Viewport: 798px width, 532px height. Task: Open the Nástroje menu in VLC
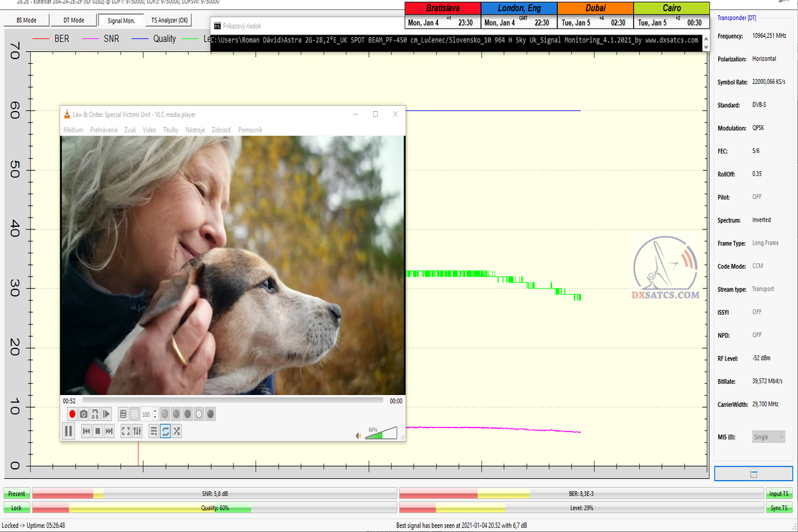[x=195, y=130]
